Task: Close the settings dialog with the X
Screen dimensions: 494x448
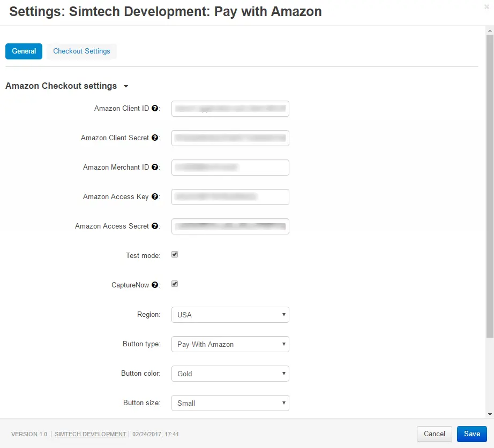Action: 486,7
